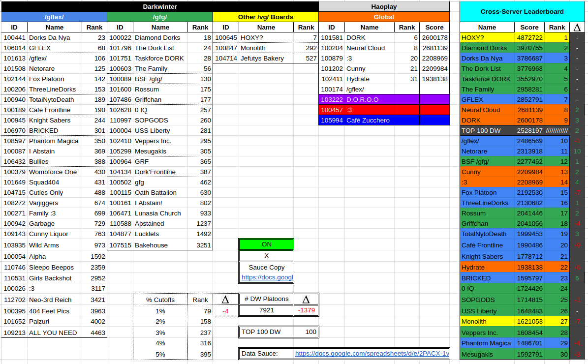
Task: Click the Score column header under Global
Action: tap(434, 28)
